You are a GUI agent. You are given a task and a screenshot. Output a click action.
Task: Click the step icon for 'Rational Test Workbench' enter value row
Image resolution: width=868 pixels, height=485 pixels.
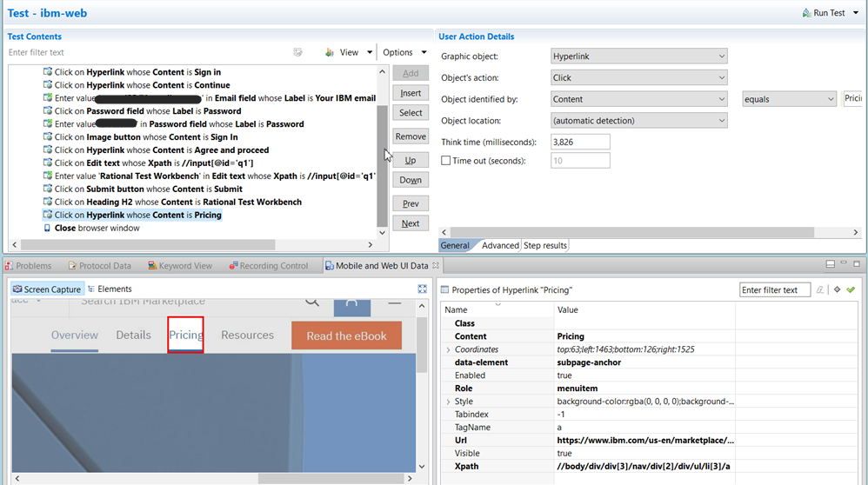coord(48,176)
